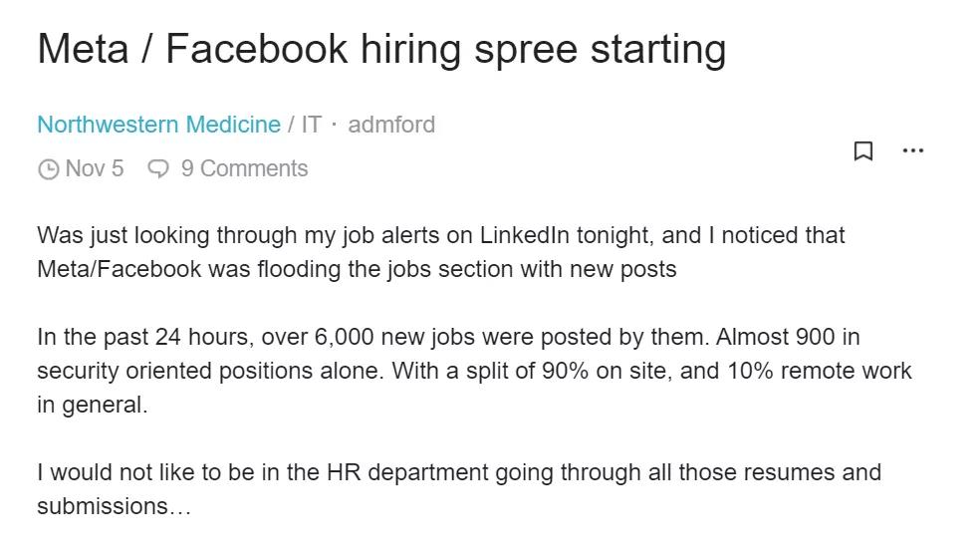980x557 pixels.
Task: Click the Meta / Facebook hiring spree title
Action: tap(381, 49)
